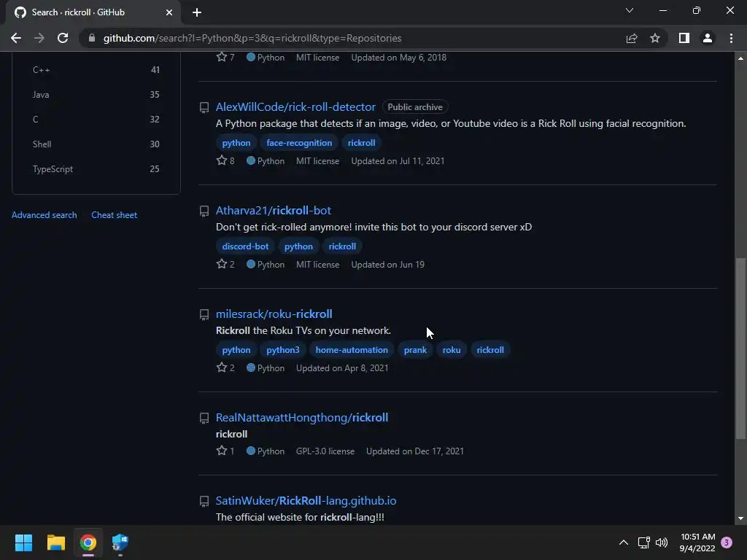Open milesrack/roku-rickroll repository
The width and height of the screenshot is (747, 560).
click(x=274, y=314)
